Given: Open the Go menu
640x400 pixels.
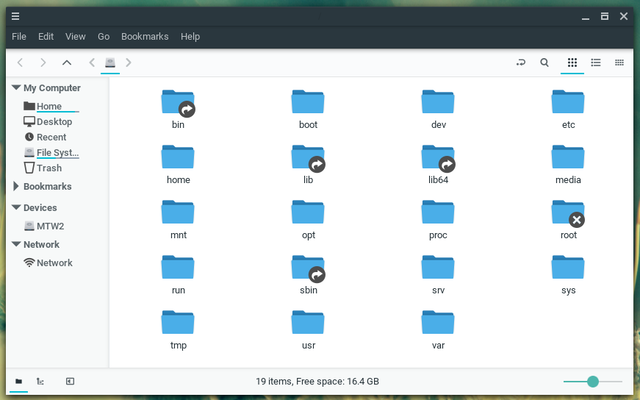Looking at the screenshot, I should [x=103, y=36].
